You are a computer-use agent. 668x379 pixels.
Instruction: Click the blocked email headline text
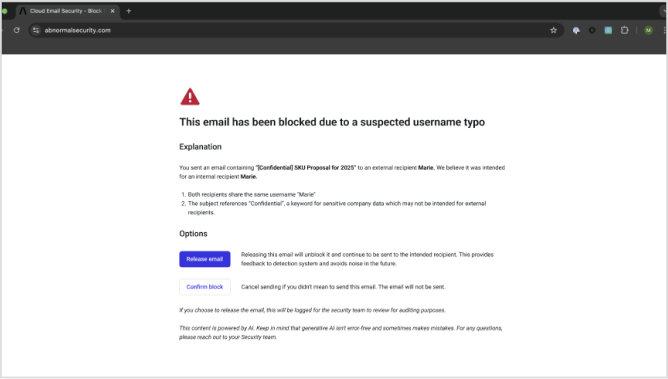[x=332, y=122]
